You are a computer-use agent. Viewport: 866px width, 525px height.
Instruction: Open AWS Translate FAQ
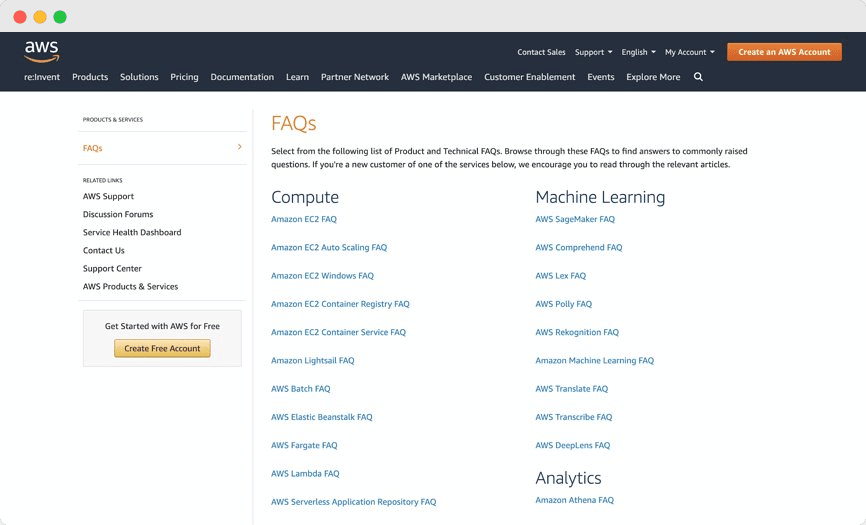[572, 389]
